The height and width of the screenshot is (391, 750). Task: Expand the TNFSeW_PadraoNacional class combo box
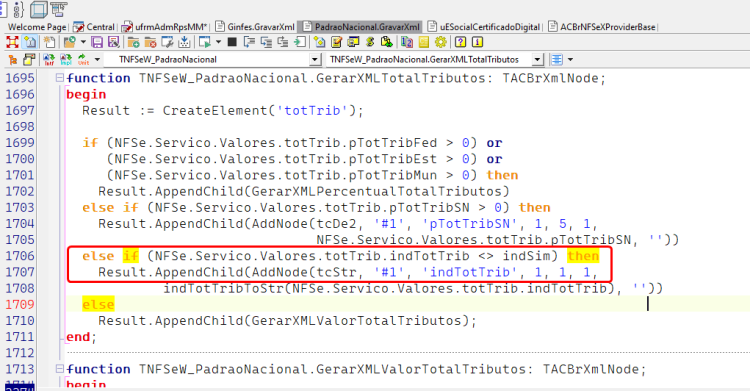click(315, 59)
